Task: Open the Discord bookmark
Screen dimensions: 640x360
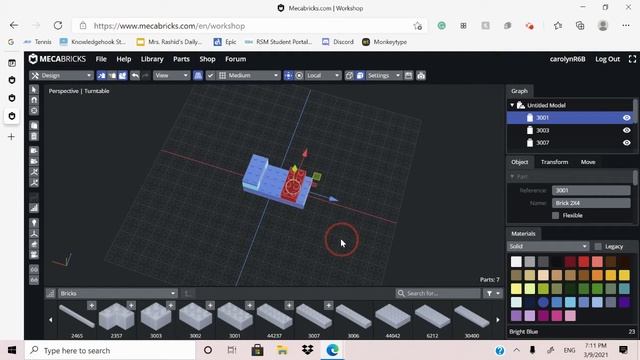Action: [338, 42]
